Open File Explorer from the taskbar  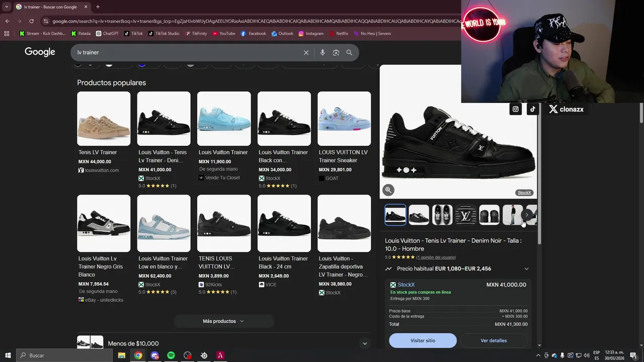coord(121,355)
